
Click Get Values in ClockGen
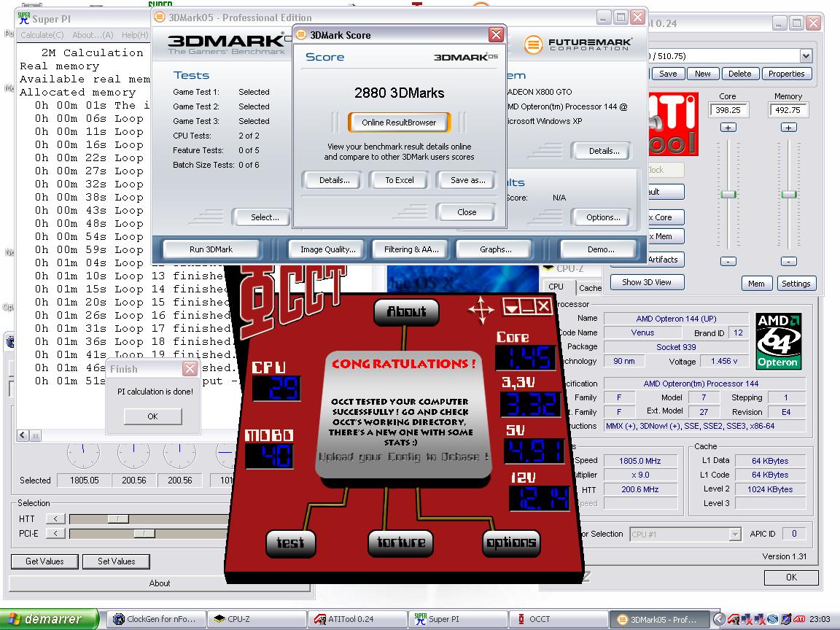click(44, 561)
